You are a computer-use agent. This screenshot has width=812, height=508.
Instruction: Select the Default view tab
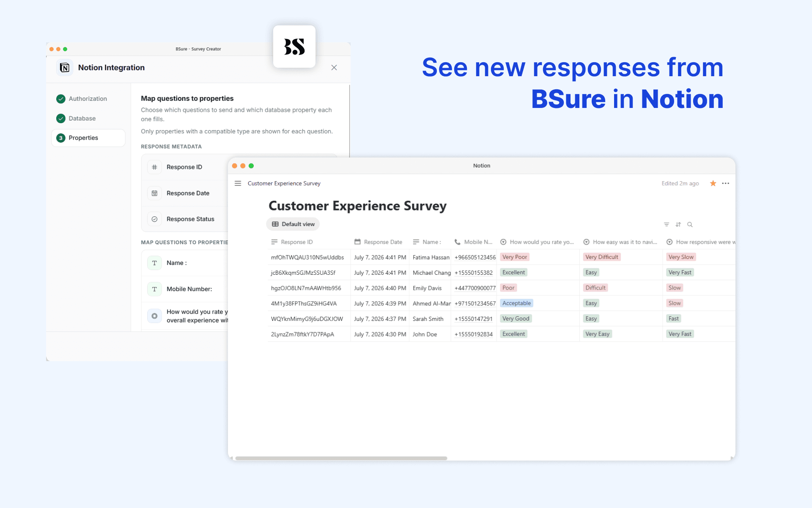293,224
